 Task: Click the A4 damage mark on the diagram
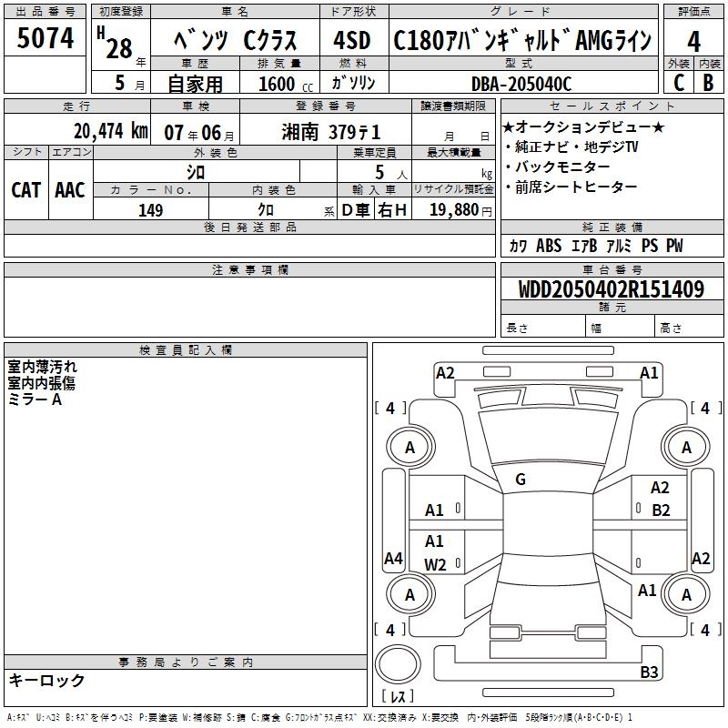tap(393, 559)
